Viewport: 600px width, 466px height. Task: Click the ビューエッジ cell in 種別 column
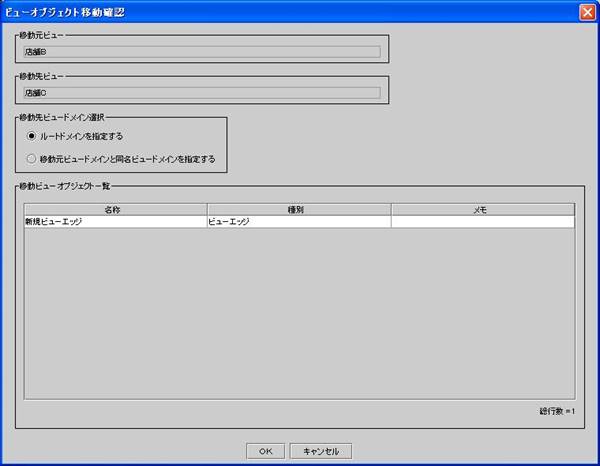(x=298, y=222)
